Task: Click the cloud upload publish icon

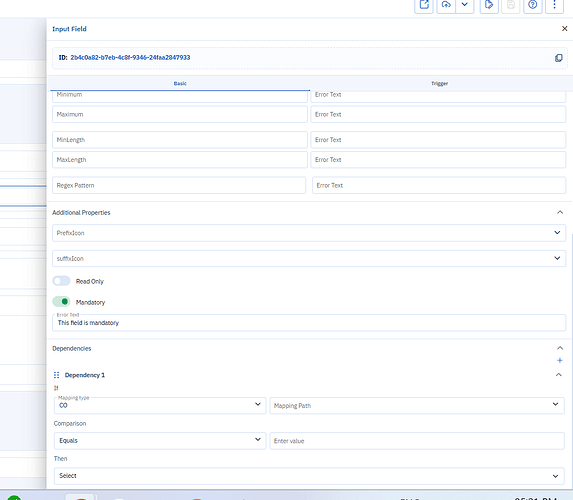Action: (x=446, y=5)
